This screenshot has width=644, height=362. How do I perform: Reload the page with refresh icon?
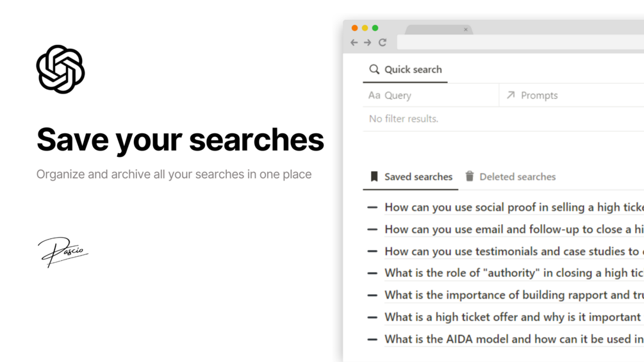pos(383,42)
